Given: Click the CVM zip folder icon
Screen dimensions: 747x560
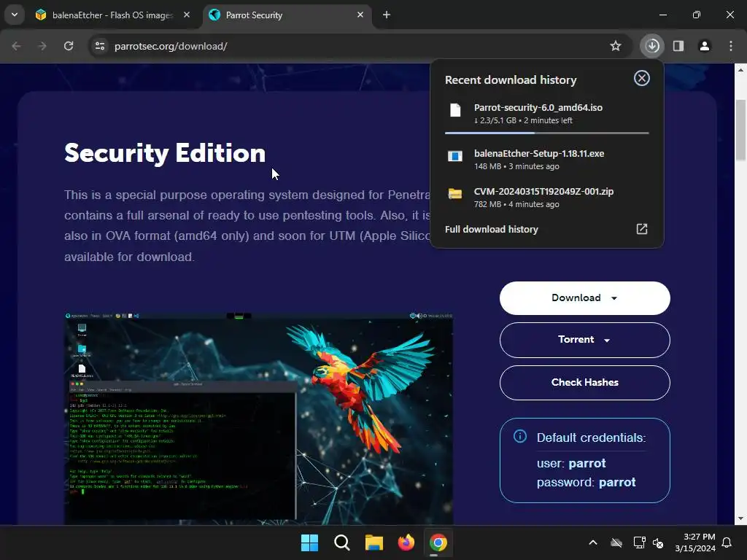Looking at the screenshot, I should [455, 194].
